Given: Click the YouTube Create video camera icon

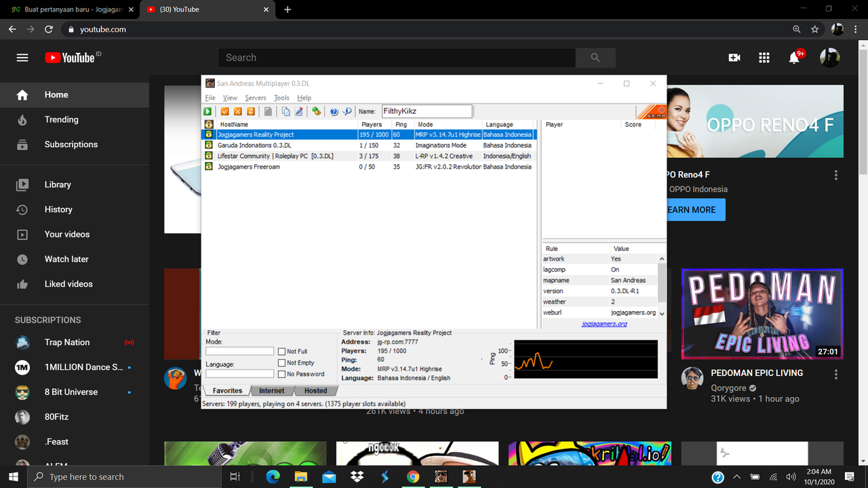Looking at the screenshot, I should tap(734, 58).
